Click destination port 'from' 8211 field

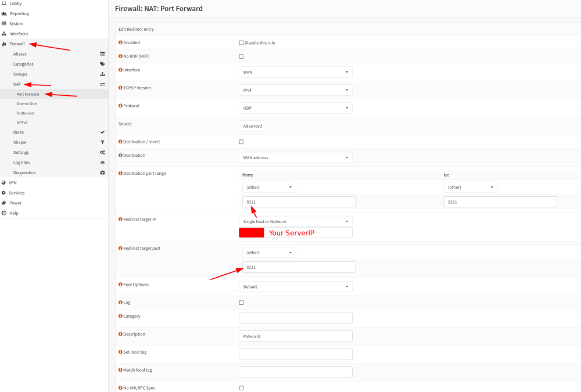pos(299,202)
